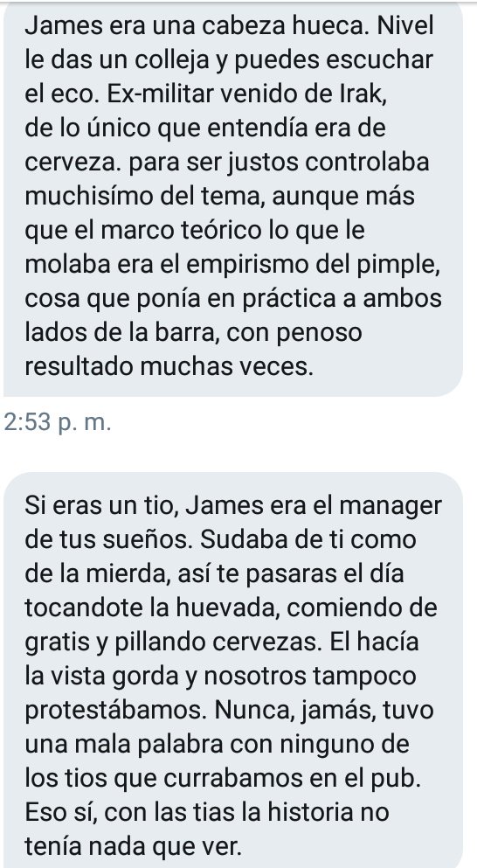Click the word 'Irak' in the first message
The width and height of the screenshot is (477, 868).
pyautogui.click(x=363, y=94)
